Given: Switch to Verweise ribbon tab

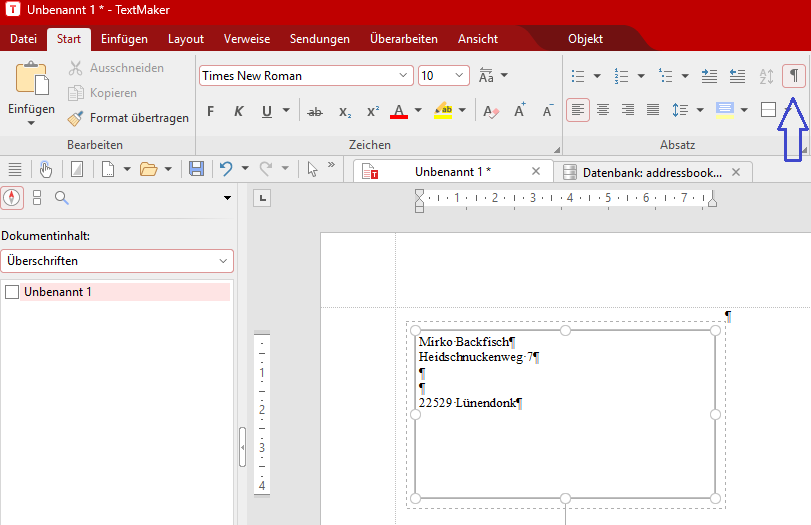Looking at the screenshot, I should click(247, 39).
